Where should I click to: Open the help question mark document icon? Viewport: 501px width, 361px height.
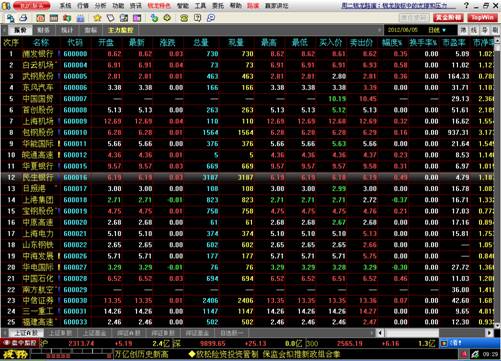[x=197, y=18]
